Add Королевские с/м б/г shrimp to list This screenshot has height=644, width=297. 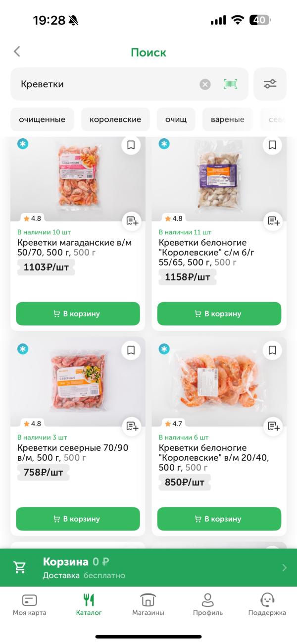[x=273, y=221]
